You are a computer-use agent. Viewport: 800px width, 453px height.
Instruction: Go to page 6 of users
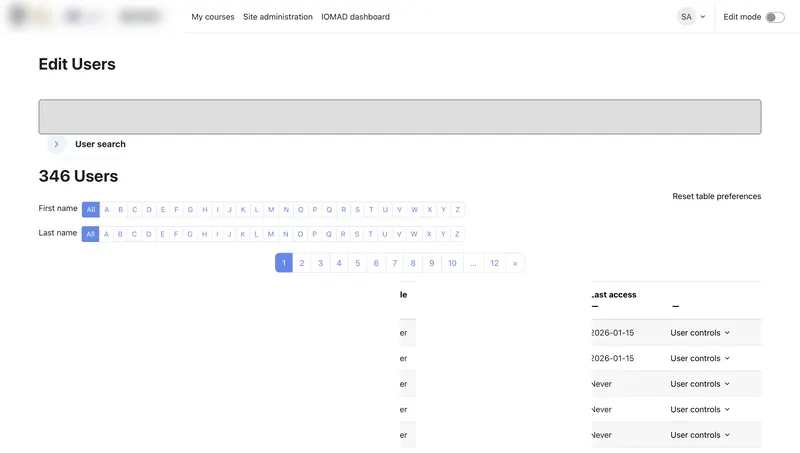point(376,263)
